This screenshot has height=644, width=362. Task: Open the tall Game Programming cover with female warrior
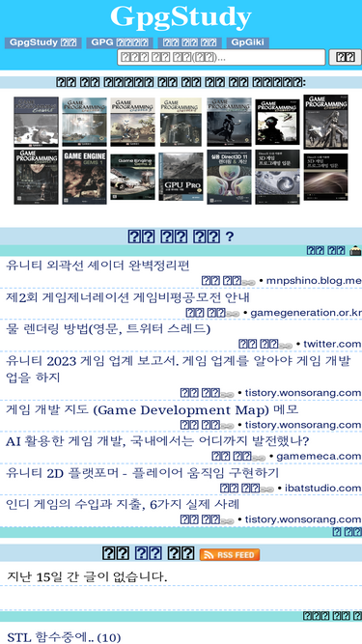[x=326, y=122]
